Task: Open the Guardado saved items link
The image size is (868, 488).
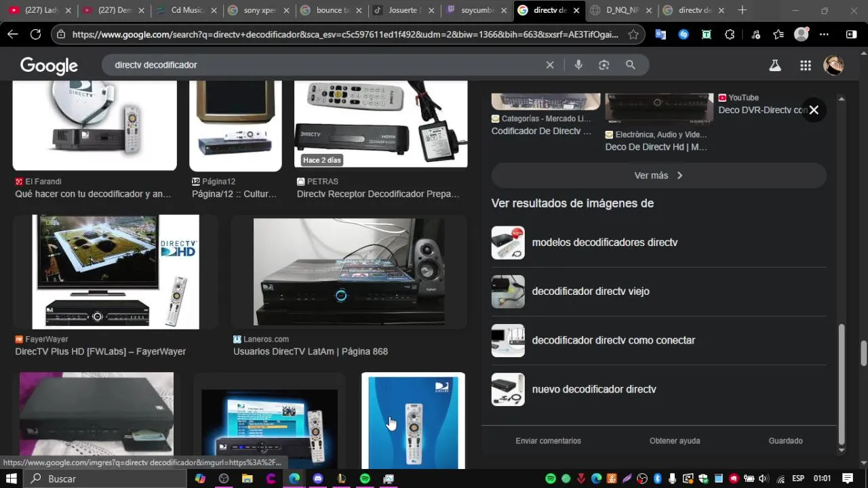Action: [x=785, y=441]
